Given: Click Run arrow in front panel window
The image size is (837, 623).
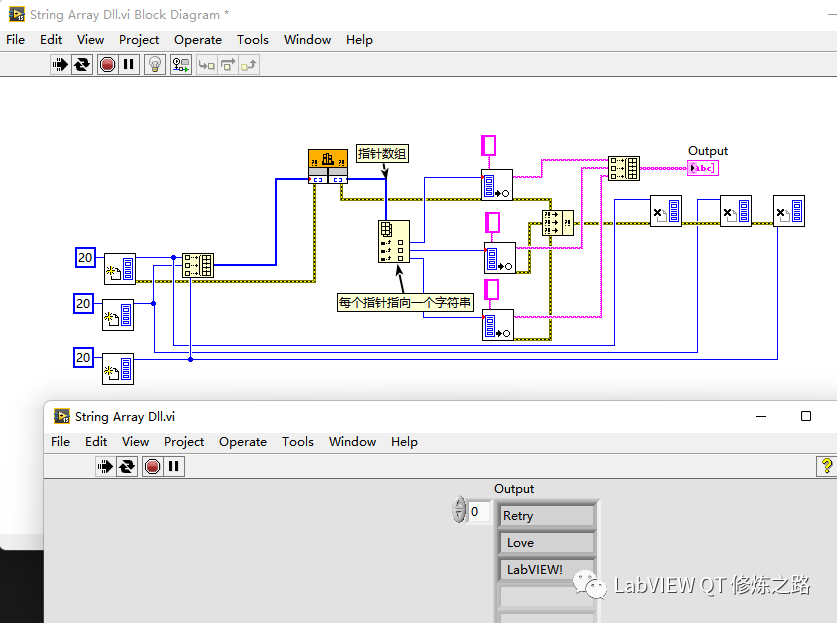Looking at the screenshot, I should click(x=105, y=466).
